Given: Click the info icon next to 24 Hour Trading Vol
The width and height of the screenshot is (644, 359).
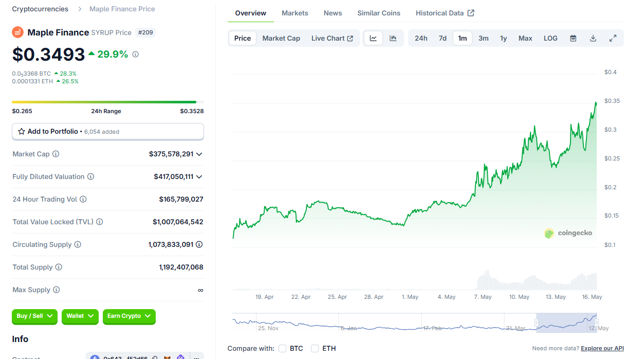Looking at the screenshot, I should [83, 199].
